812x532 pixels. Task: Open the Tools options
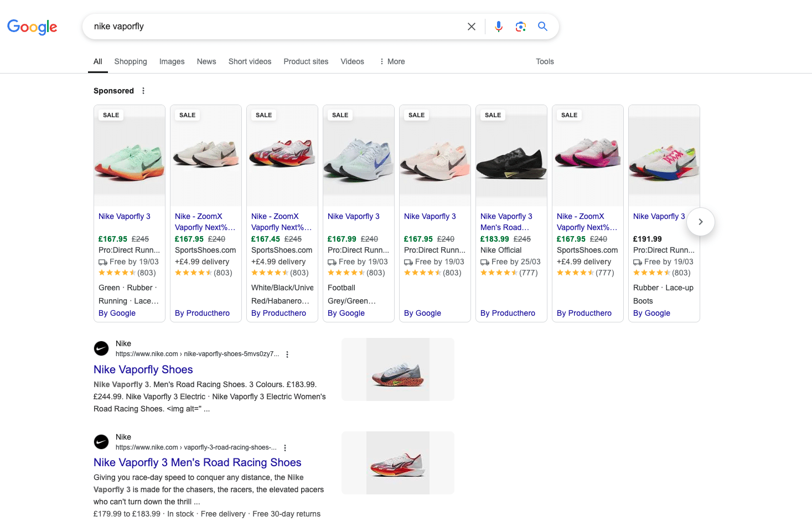545,61
